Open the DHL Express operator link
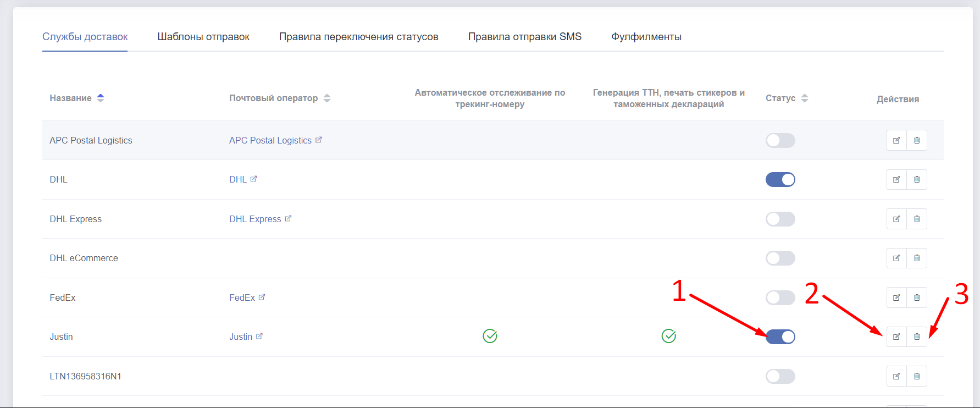This screenshot has height=408, width=980. coord(260,219)
